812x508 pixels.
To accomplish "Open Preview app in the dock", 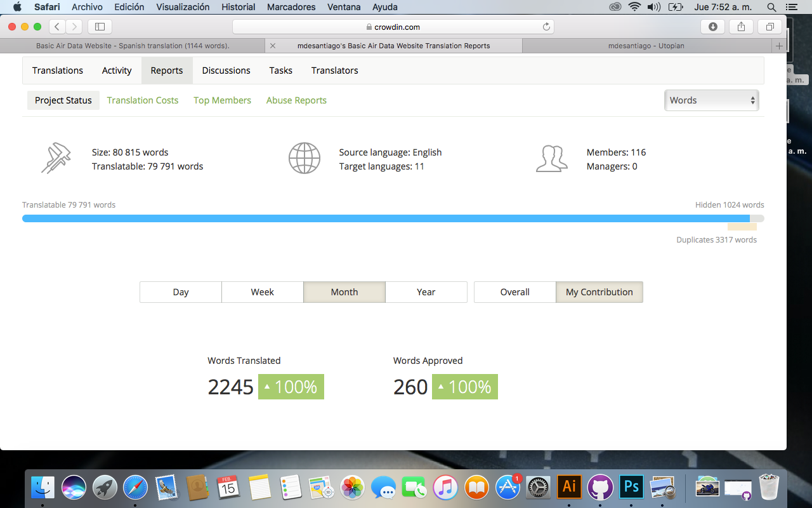I will (x=662, y=487).
